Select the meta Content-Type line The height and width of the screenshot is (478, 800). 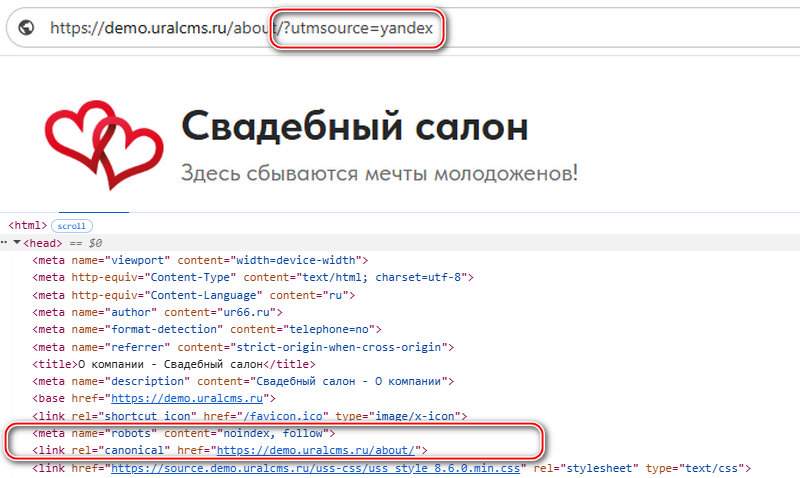253,278
